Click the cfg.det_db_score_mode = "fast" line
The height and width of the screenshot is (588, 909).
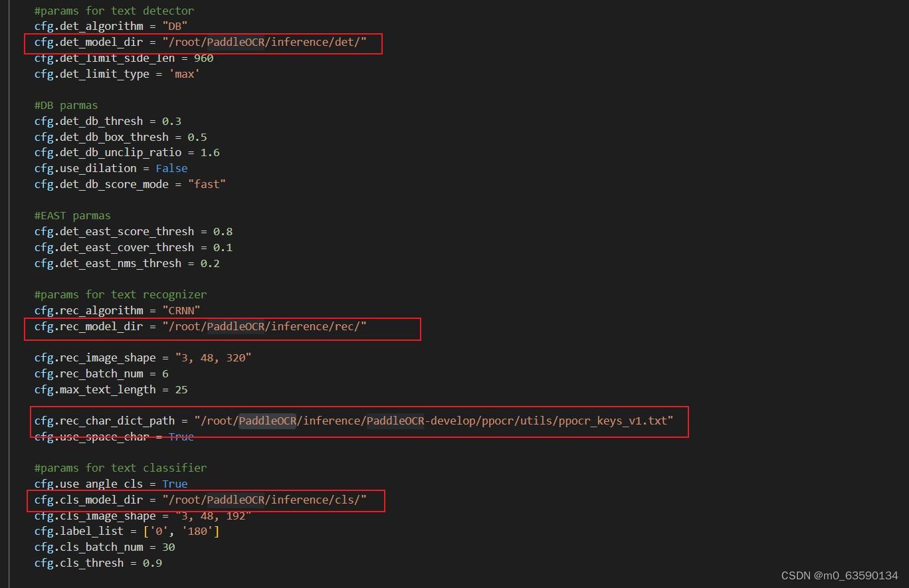click(130, 184)
